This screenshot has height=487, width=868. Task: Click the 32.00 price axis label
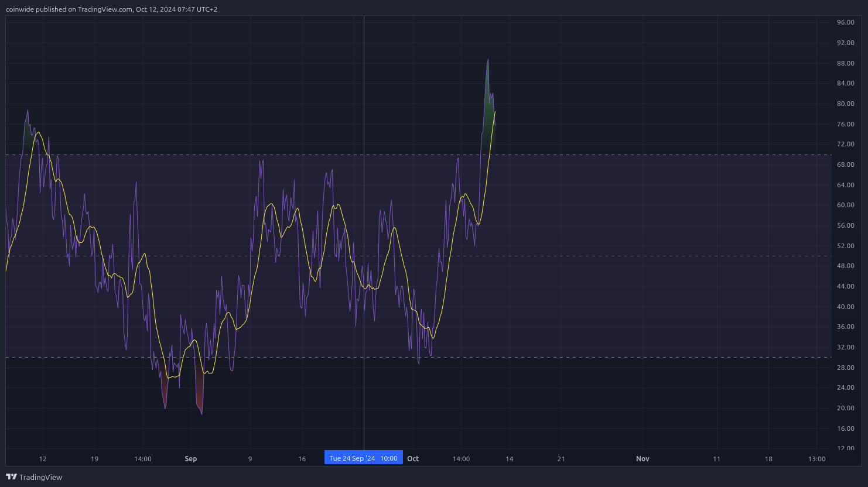[846, 347]
